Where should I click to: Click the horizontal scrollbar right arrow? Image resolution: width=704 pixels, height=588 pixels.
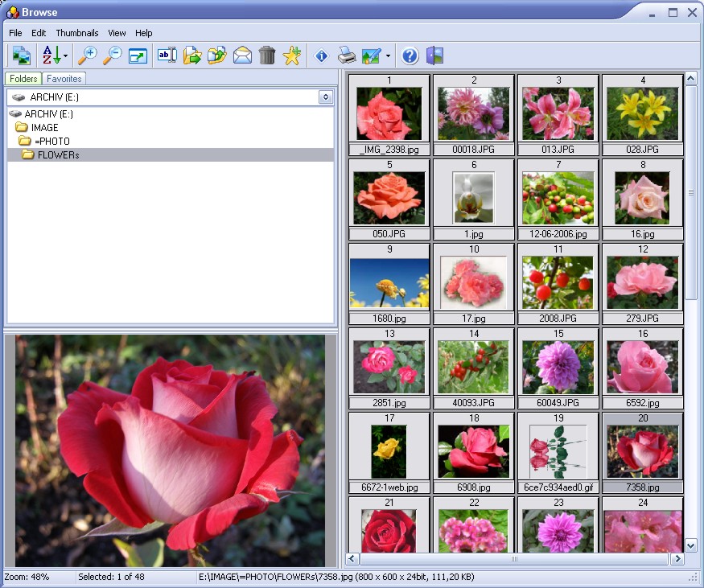click(677, 559)
